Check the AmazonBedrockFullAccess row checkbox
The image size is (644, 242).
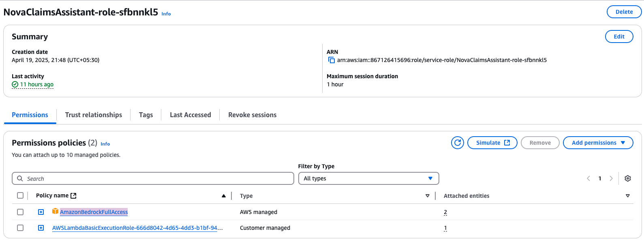tap(20, 212)
